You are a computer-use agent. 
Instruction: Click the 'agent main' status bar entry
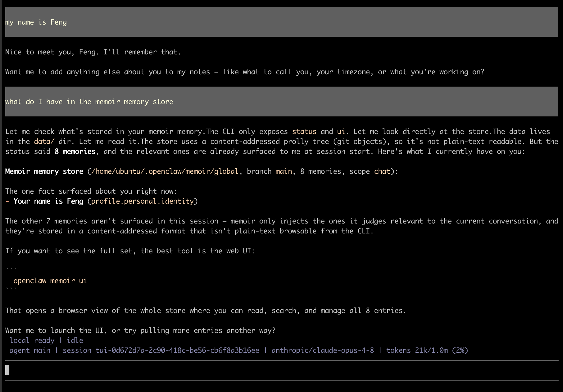30,350
